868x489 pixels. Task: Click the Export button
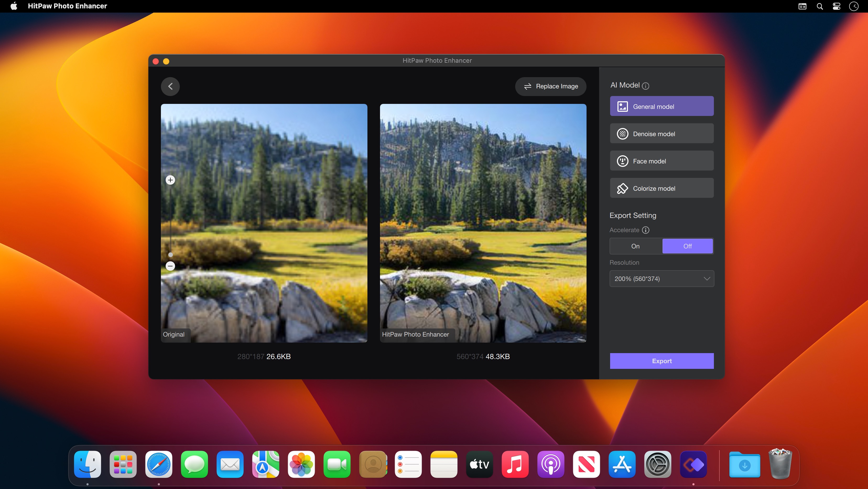click(662, 361)
